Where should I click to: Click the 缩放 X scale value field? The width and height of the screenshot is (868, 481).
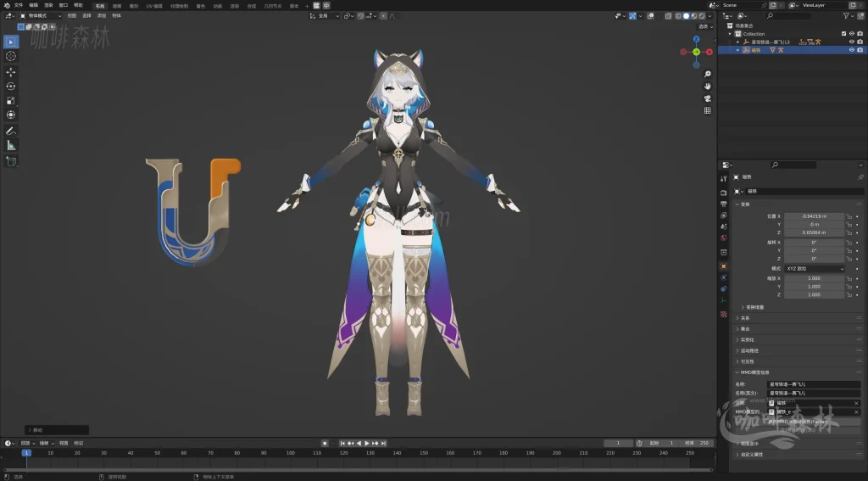815,279
